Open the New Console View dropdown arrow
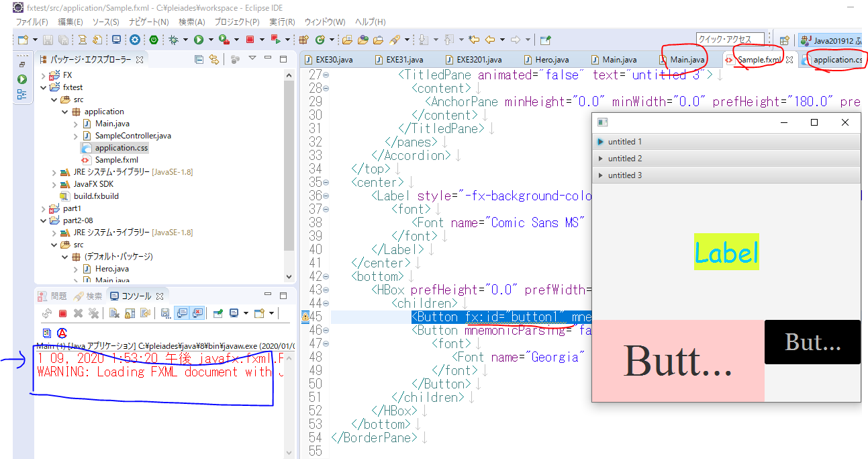868x459 pixels. pyautogui.click(x=271, y=313)
